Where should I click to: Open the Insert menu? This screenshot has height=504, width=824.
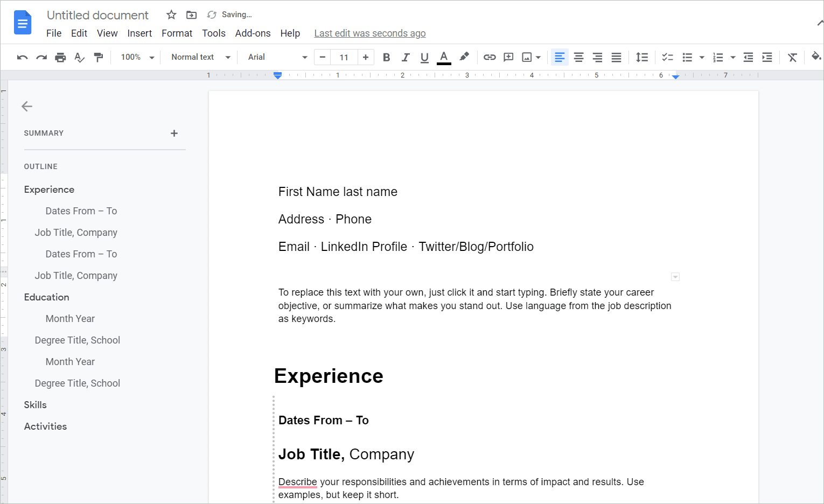(x=139, y=33)
